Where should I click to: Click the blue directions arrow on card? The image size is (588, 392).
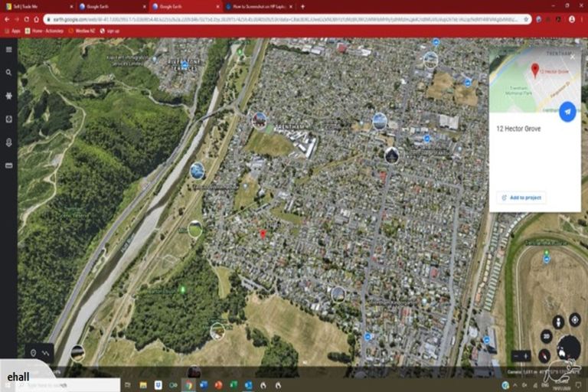click(x=567, y=112)
